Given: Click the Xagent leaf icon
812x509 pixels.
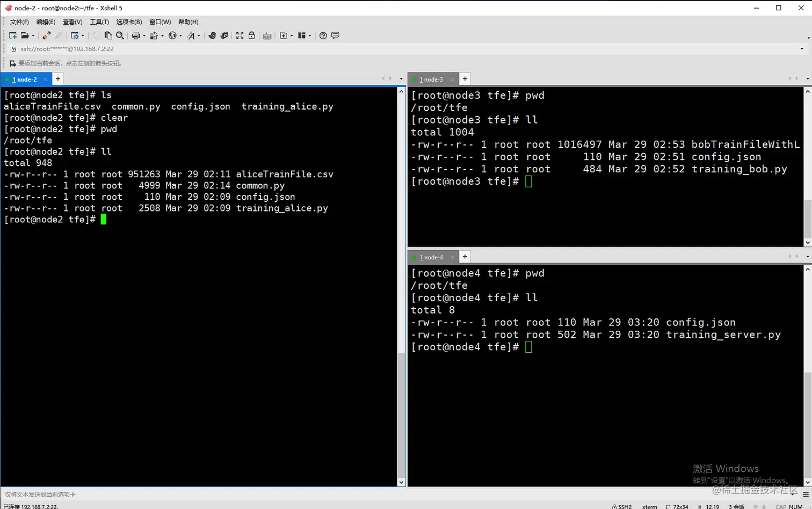Looking at the screenshot, I should click(224, 35).
